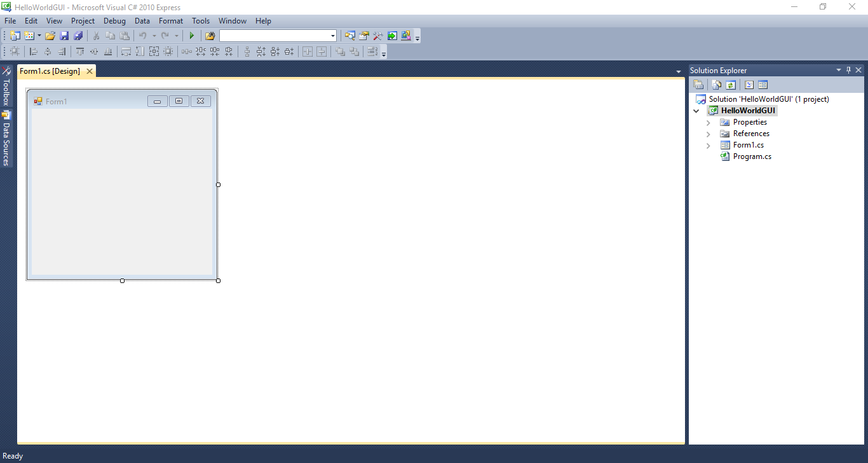This screenshot has width=868, height=463.
Task: Open the Format menu
Action: 171,21
